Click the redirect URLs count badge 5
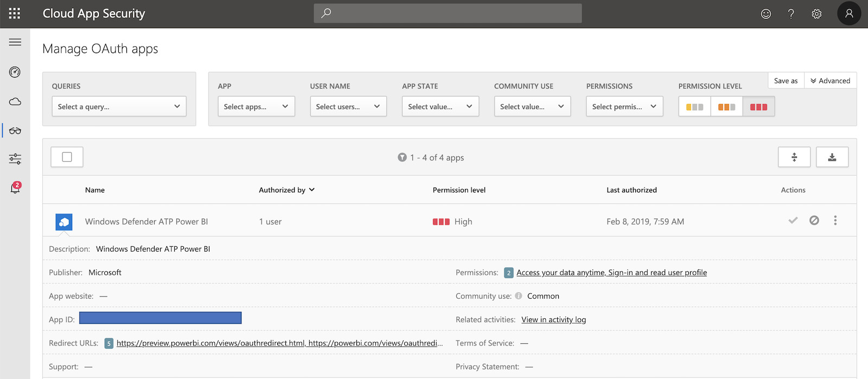 (109, 343)
